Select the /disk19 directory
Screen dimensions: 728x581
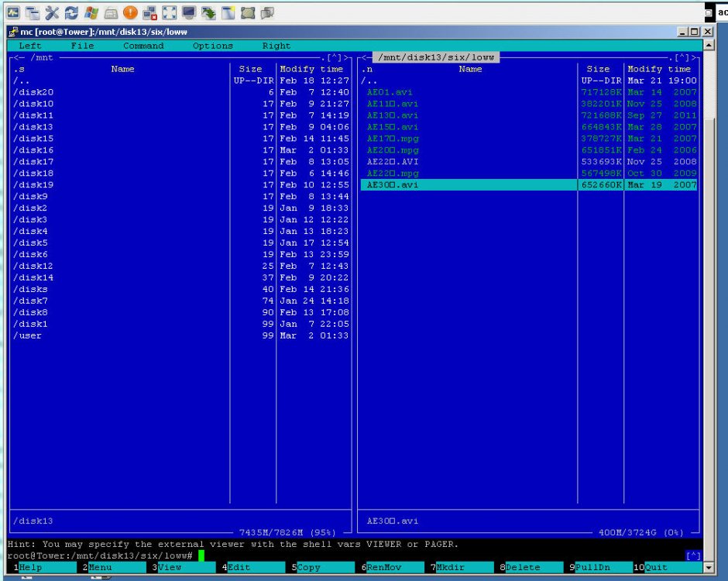[x=181, y=185]
